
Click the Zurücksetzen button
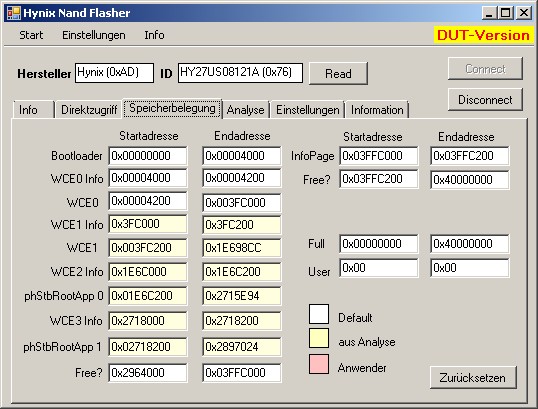tap(473, 377)
